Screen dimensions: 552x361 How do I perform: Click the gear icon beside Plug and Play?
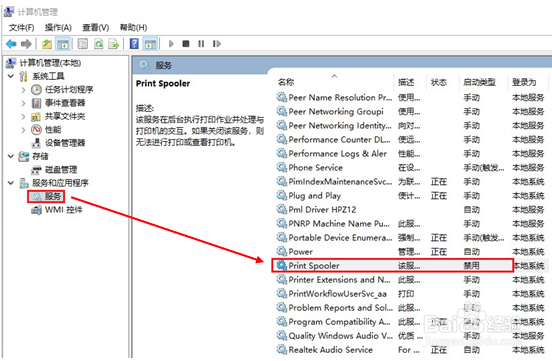point(282,195)
